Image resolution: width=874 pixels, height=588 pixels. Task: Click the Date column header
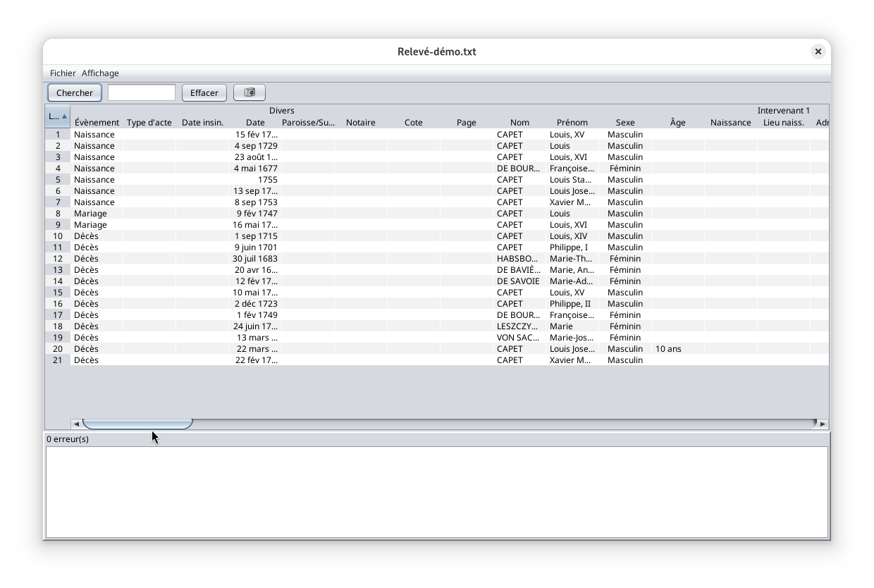click(255, 123)
